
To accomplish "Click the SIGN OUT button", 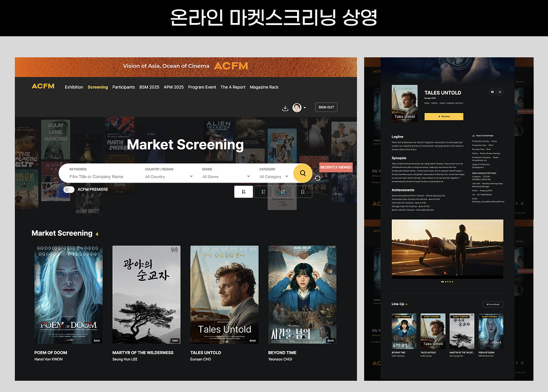I will pyautogui.click(x=326, y=107).
